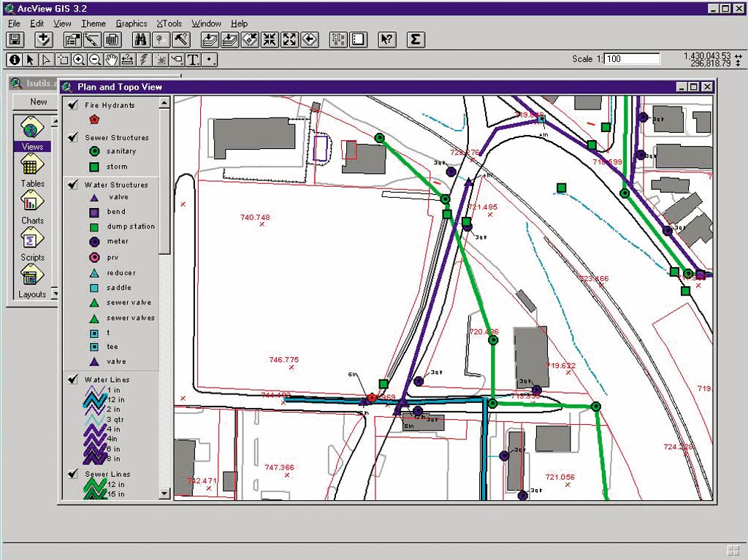Click the Find binoculars icon

pyautogui.click(x=142, y=40)
